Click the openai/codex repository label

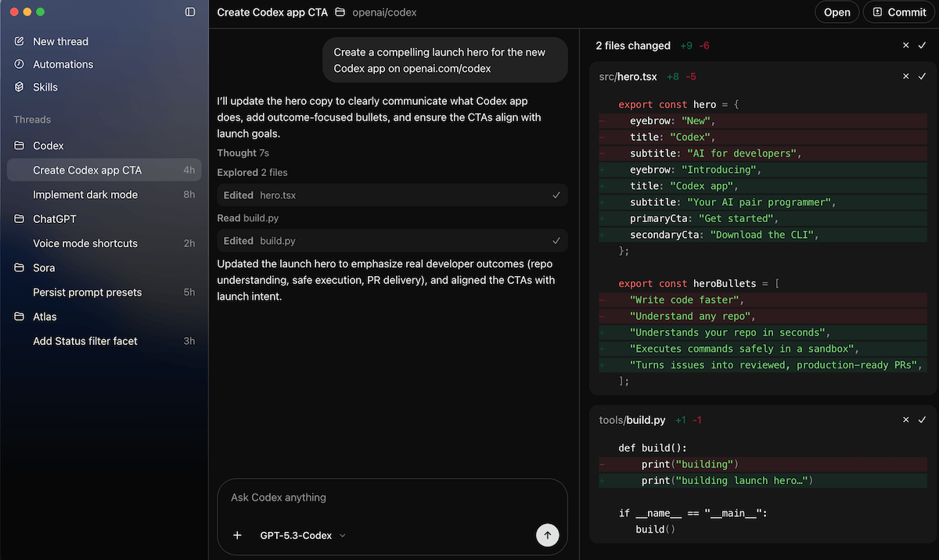click(384, 13)
